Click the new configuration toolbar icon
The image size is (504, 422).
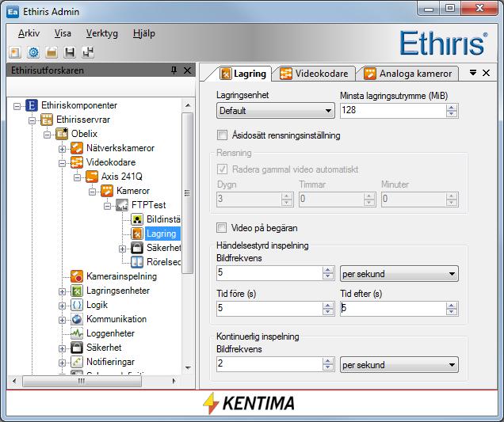(15, 52)
